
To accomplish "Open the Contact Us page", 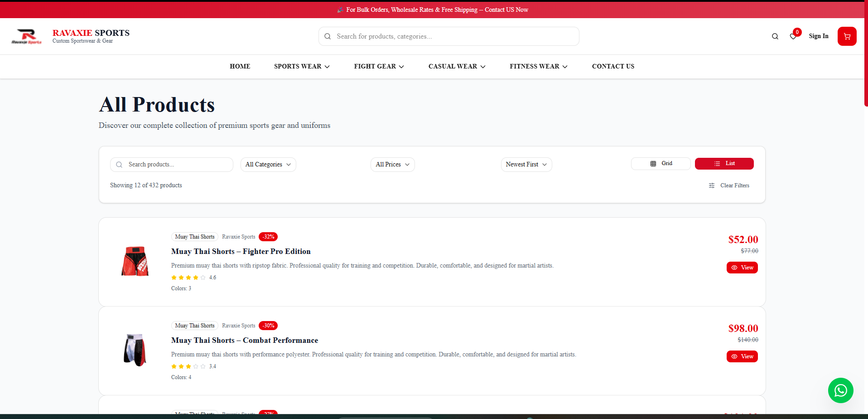I will tap(613, 66).
